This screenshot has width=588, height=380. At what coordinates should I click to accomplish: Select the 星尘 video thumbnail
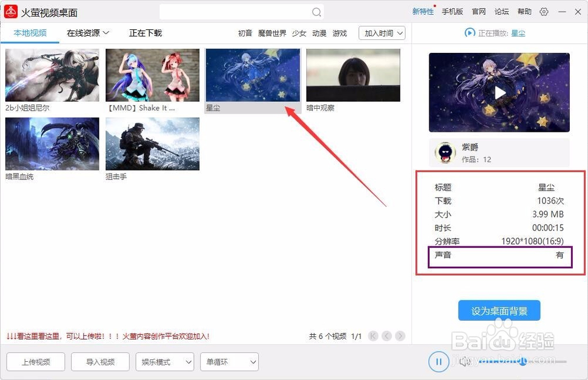253,75
